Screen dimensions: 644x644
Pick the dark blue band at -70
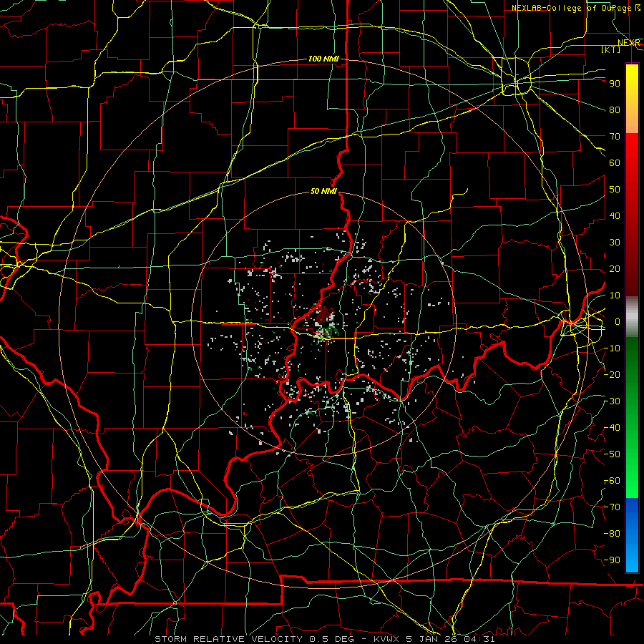632,507
